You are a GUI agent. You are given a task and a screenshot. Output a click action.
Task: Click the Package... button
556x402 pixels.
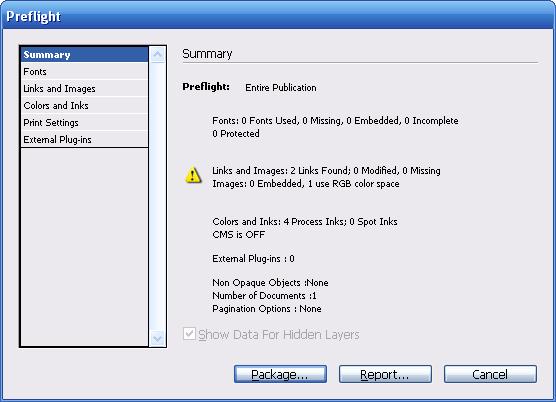pos(280,374)
